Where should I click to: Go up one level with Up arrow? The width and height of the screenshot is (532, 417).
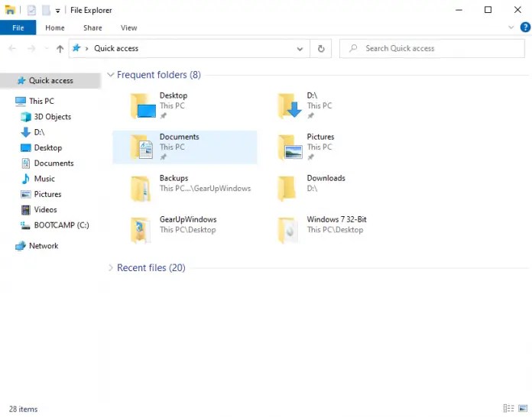(60, 49)
